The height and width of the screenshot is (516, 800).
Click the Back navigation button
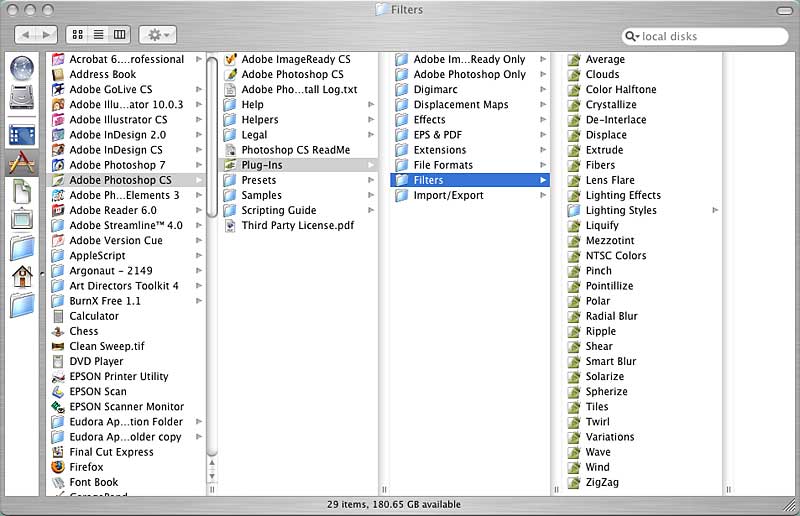tap(25, 35)
